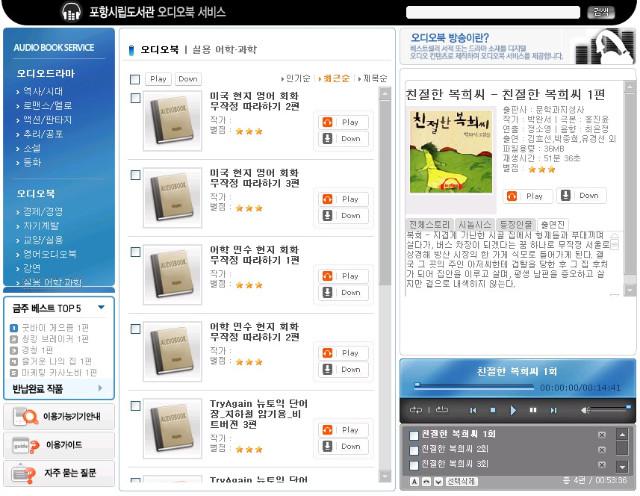The image size is (640, 496).
Task: Remove 친절한 복희씨 3회 from playlist
Action: click(x=602, y=465)
